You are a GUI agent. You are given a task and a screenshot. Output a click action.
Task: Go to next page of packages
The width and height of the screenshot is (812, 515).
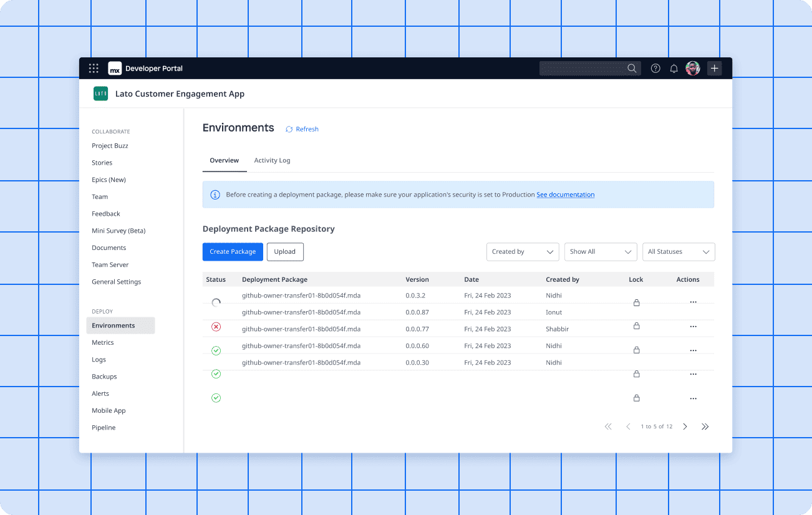pyautogui.click(x=685, y=426)
